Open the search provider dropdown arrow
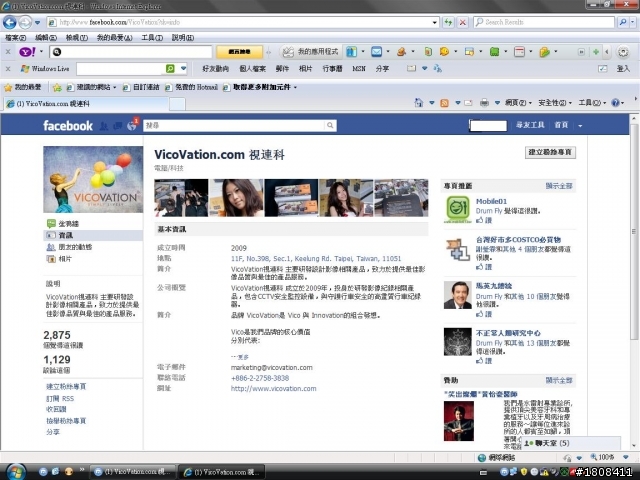Screen dimensions: 640x480 (x=633, y=22)
